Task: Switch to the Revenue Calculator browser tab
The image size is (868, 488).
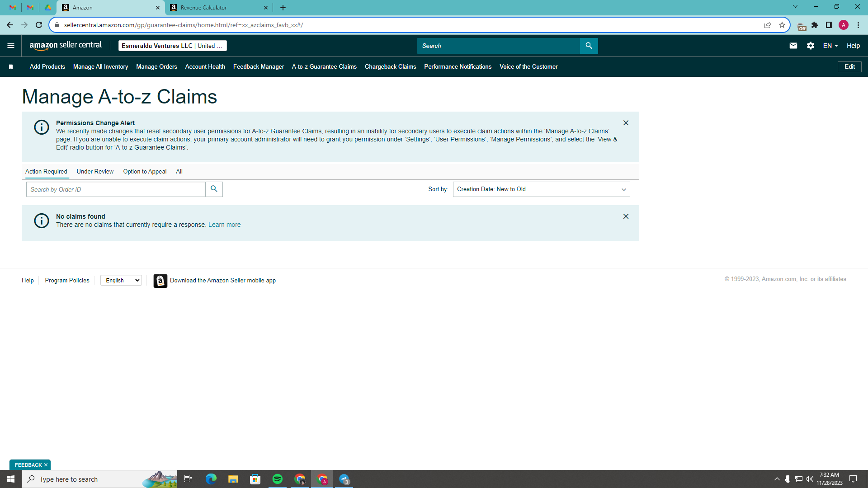Action: [219, 8]
